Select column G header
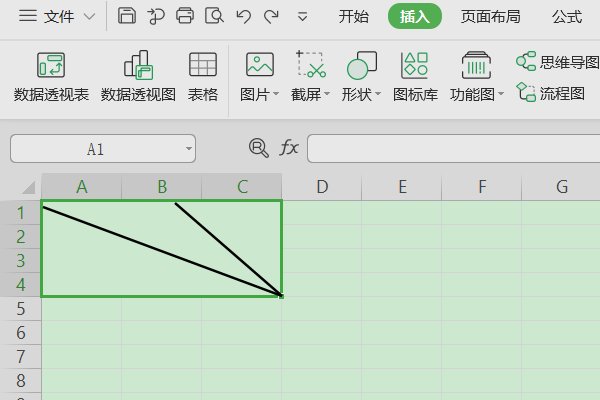This screenshot has width=600, height=400. (561, 187)
